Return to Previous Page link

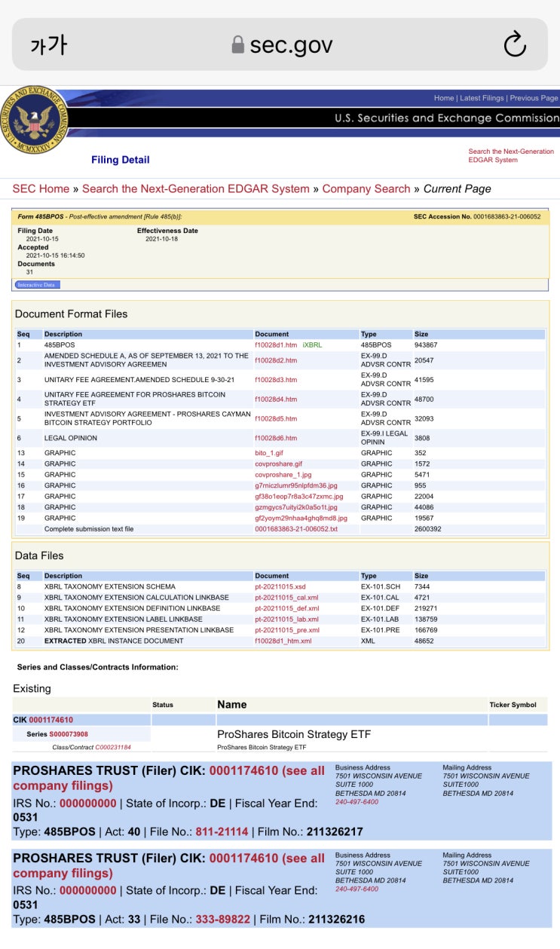(x=534, y=98)
